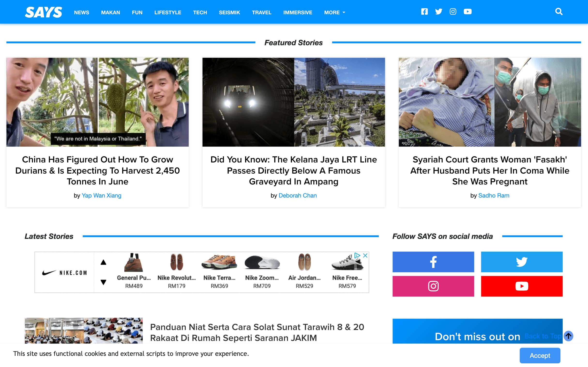Image resolution: width=588 pixels, height=367 pixels.
Task: Open the China durians story headline
Action: (98, 170)
